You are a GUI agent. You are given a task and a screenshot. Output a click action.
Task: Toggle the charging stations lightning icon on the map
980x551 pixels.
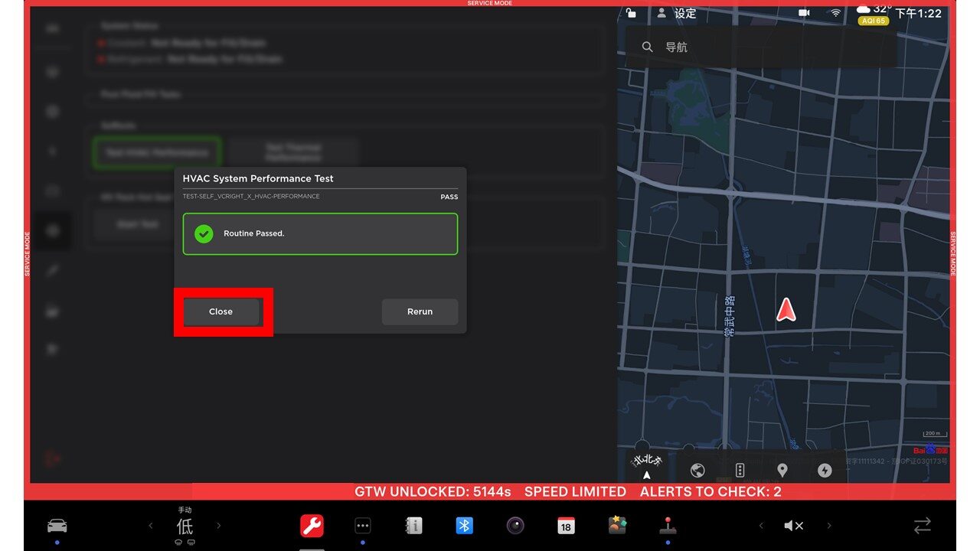(825, 471)
